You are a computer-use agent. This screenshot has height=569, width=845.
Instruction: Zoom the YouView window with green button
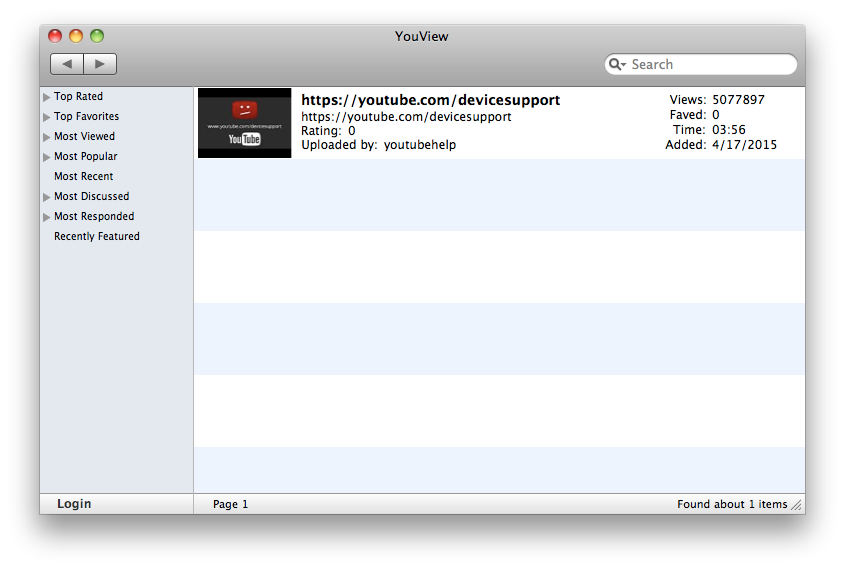coord(97,36)
